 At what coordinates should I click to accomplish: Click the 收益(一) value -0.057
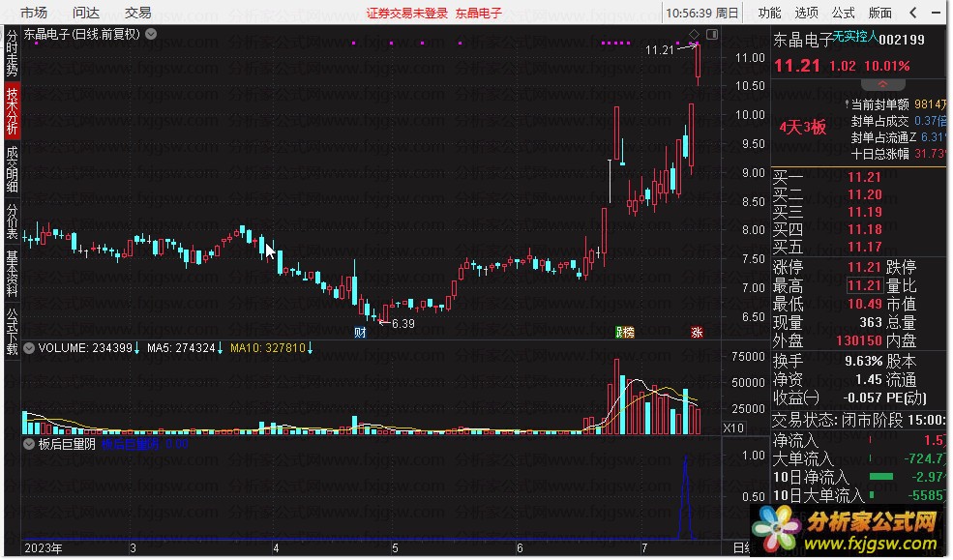tap(862, 398)
